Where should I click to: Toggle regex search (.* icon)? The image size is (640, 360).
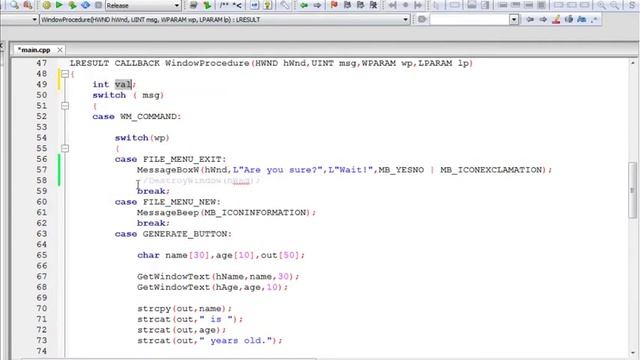click(595, 19)
